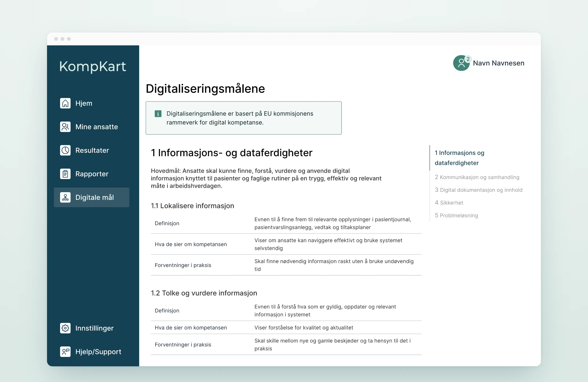This screenshot has height=382, width=588.
Task: Click the Hjem house icon
Action: 65,103
